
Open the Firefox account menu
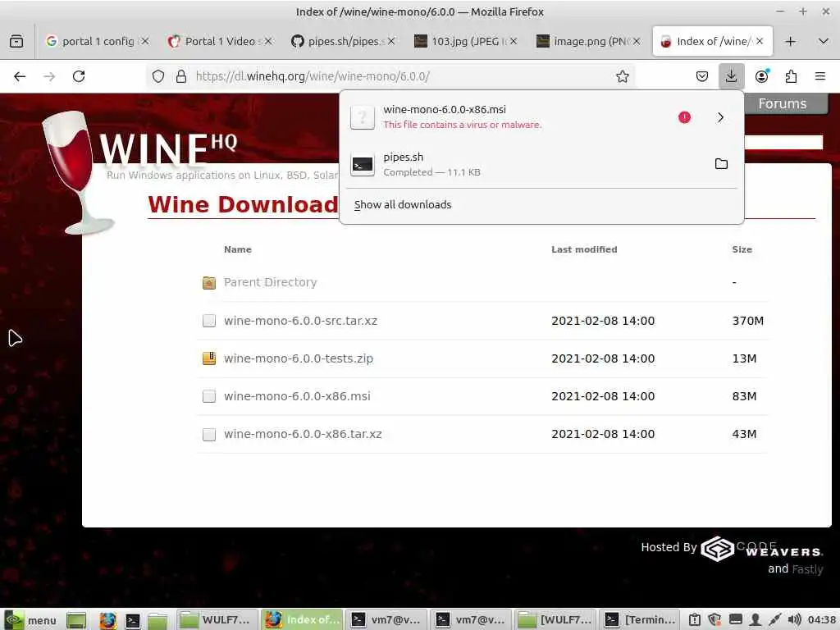[761, 76]
